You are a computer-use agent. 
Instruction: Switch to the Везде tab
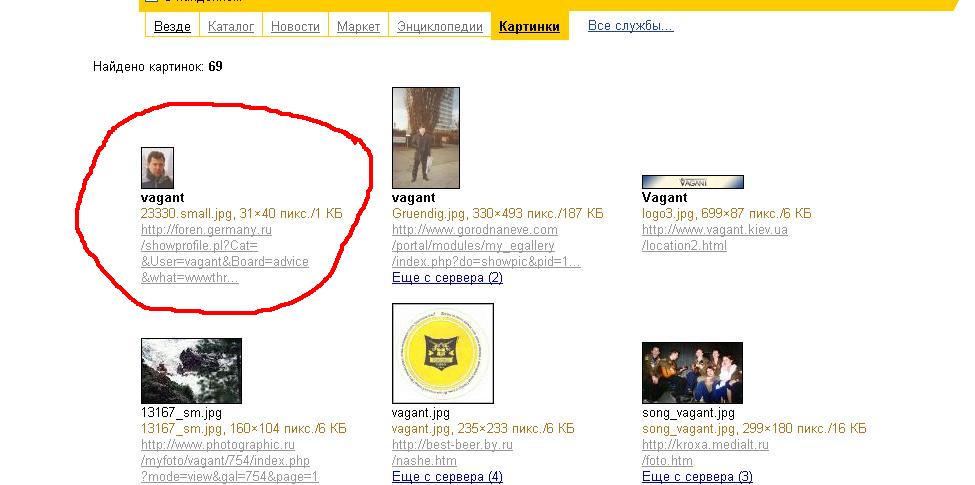point(172,27)
